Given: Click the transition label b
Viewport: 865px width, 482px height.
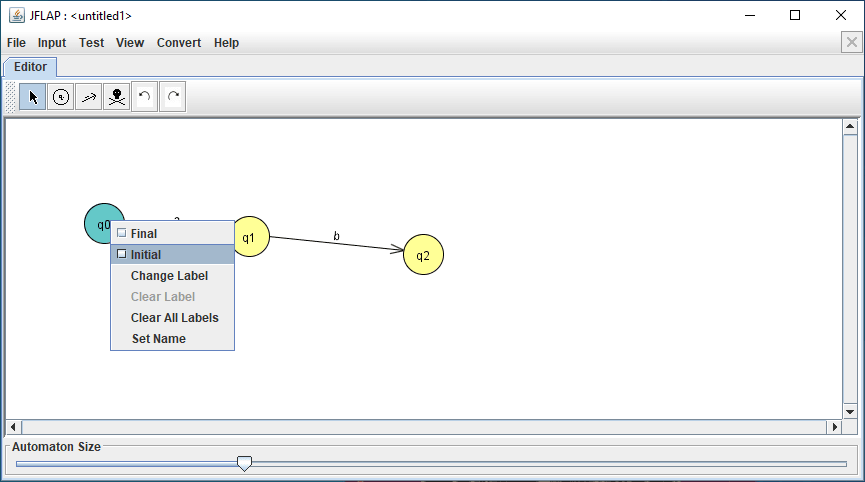Looking at the screenshot, I should pyautogui.click(x=337, y=236).
